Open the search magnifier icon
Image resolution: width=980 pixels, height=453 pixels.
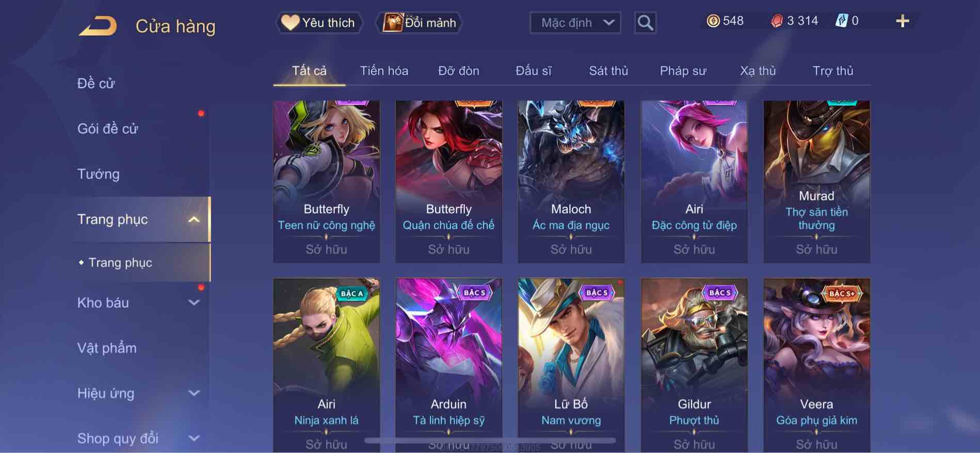tap(645, 23)
